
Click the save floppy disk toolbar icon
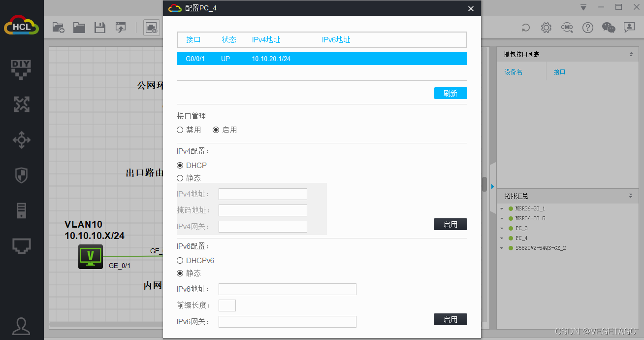point(100,28)
